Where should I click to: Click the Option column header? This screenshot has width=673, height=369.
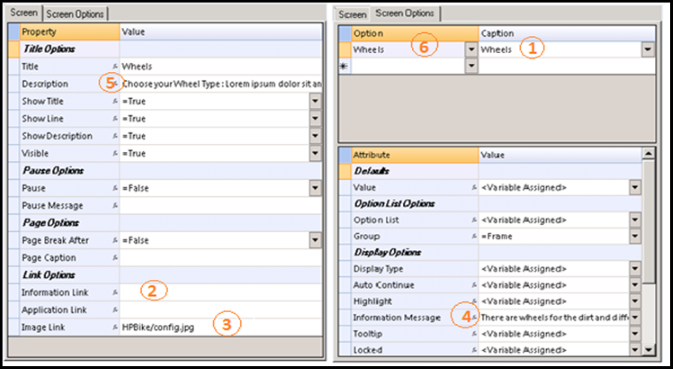pyautogui.click(x=415, y=33)
